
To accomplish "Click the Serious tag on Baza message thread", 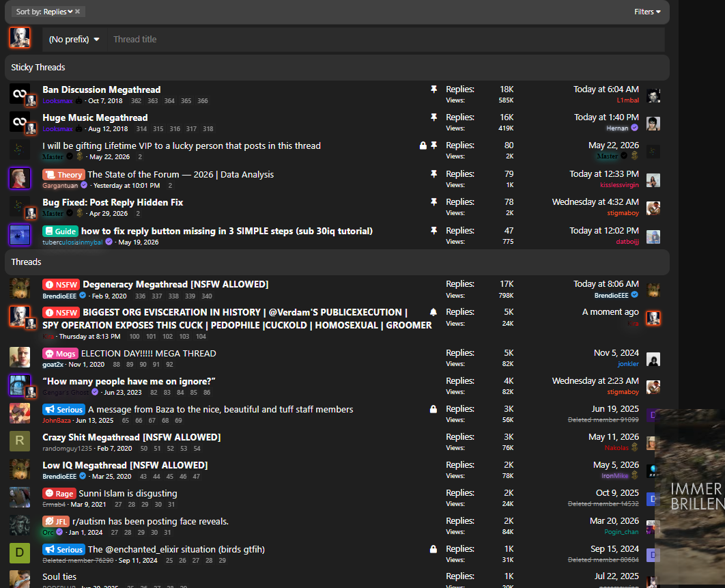I will 63,410.
